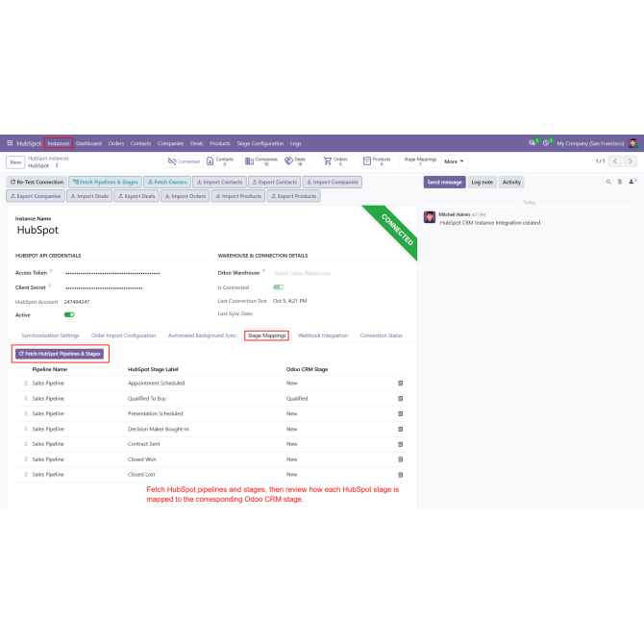Click the HubSpot Stage Label column header
Image resolution: width=644 pixels, height=644 pixels.
click(x=153, y=369)
